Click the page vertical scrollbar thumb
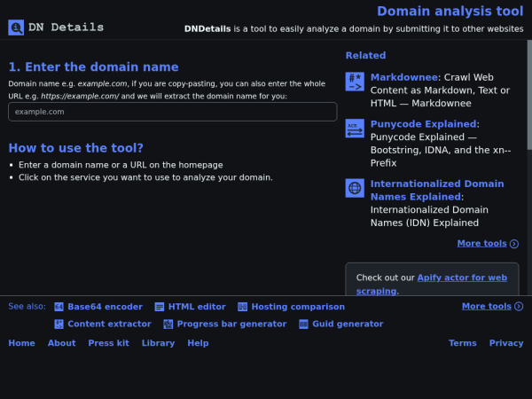Viewport: 532px width, 399px height. (x=529, y=95)
